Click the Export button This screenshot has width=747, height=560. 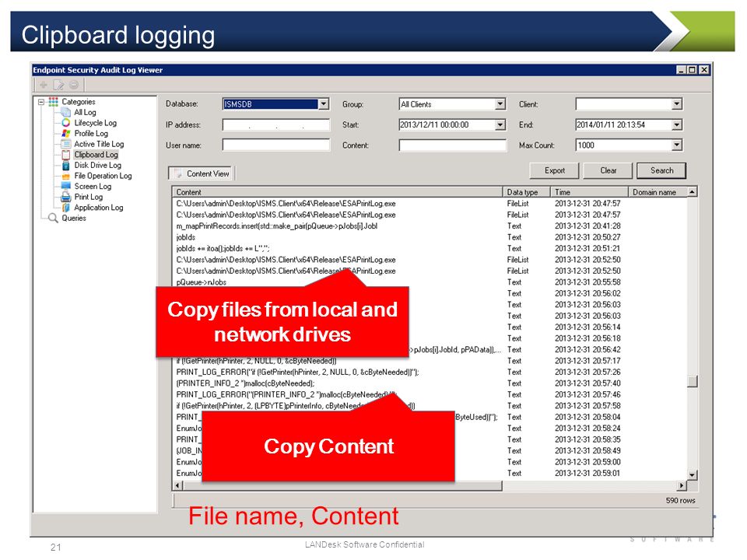point(555,170)
